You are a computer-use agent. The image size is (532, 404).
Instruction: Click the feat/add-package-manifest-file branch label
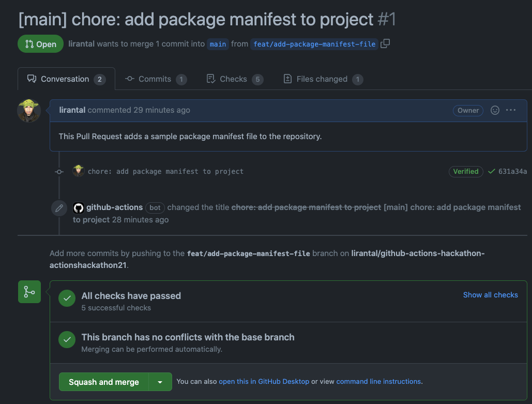[314, 44]
